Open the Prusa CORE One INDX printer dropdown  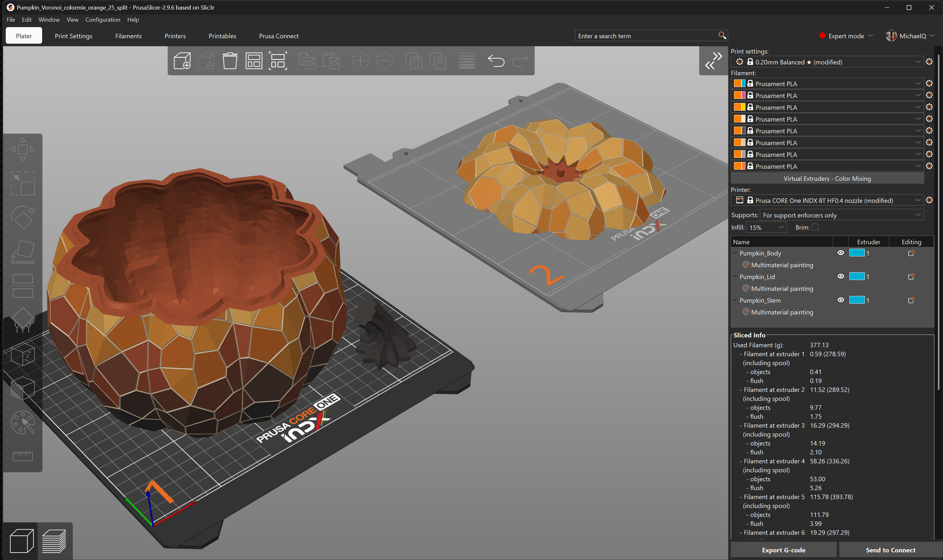pyautogui.click(x=827, y=200)
